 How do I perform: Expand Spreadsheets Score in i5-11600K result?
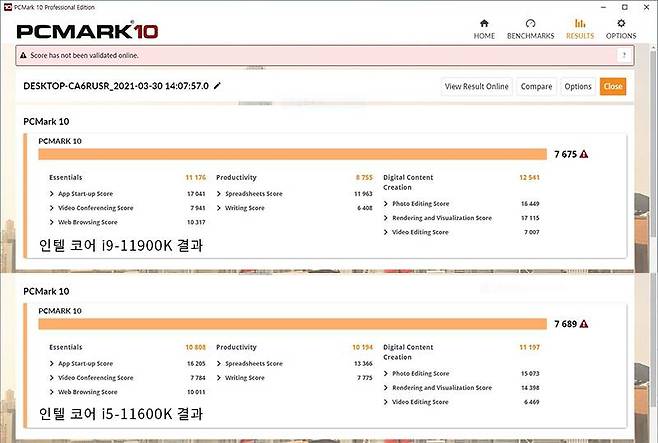click(x=219, y=364)
